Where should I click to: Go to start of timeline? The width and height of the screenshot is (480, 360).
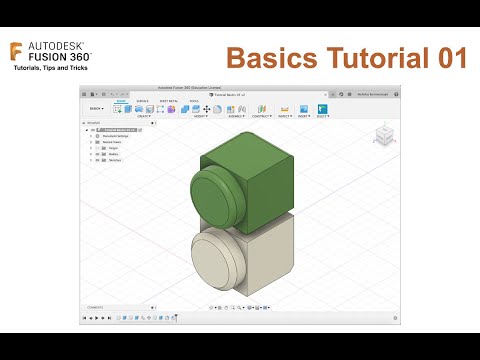click(x=84, y=318)
